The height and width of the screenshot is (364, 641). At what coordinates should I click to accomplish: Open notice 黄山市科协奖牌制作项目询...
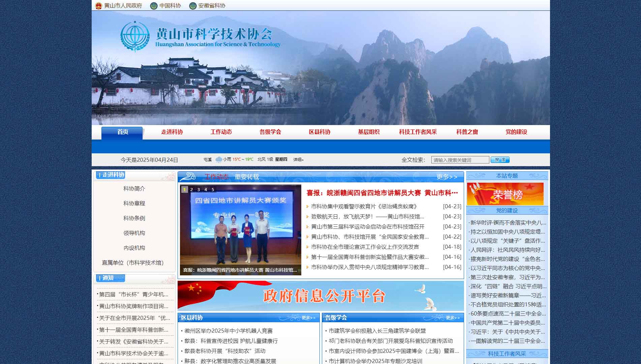point(133,306)
